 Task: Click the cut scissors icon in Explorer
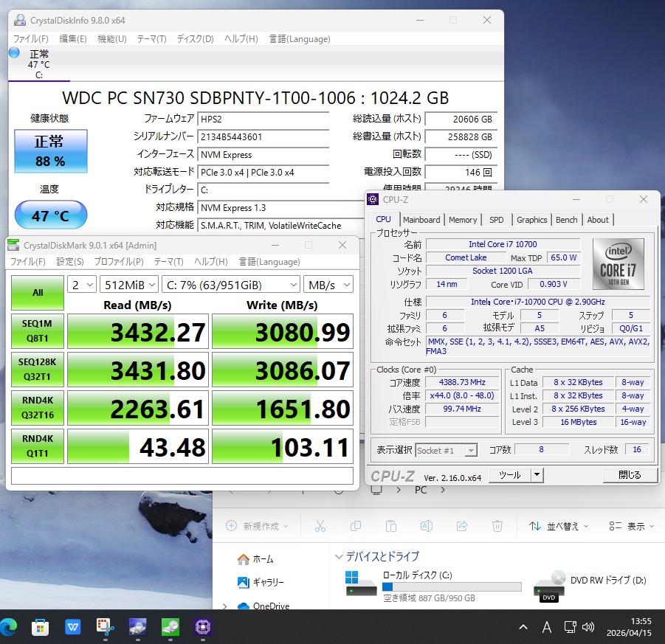coord(320,526)
